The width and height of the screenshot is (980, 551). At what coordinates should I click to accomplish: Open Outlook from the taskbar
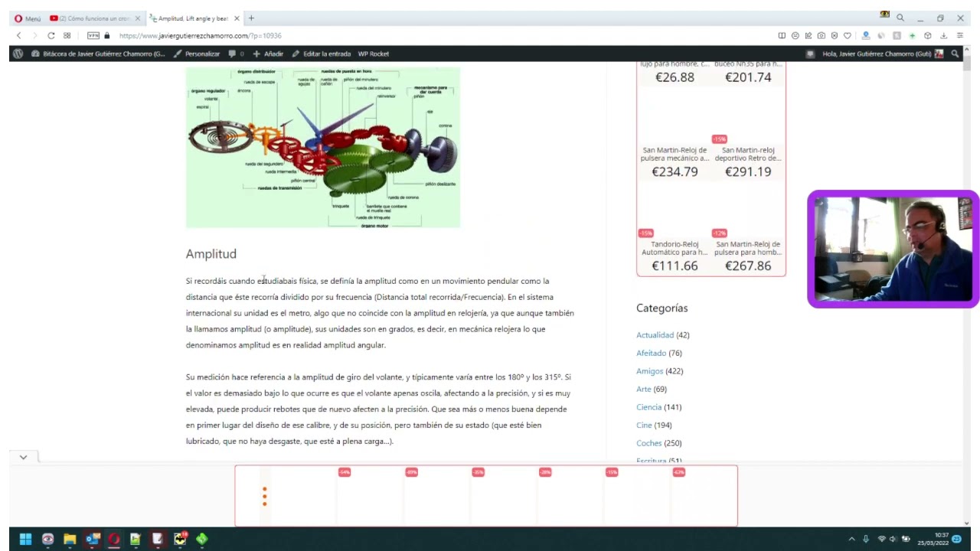click(x=93, y=539)
